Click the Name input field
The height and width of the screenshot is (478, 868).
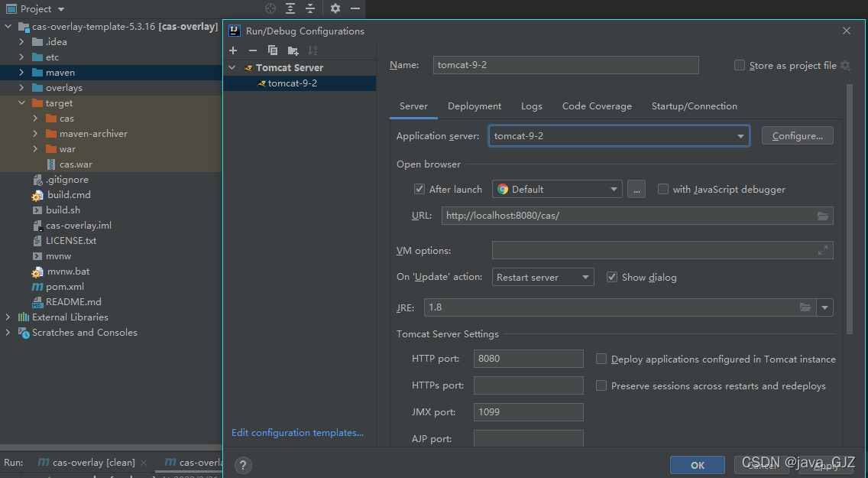tap(565, 65)
